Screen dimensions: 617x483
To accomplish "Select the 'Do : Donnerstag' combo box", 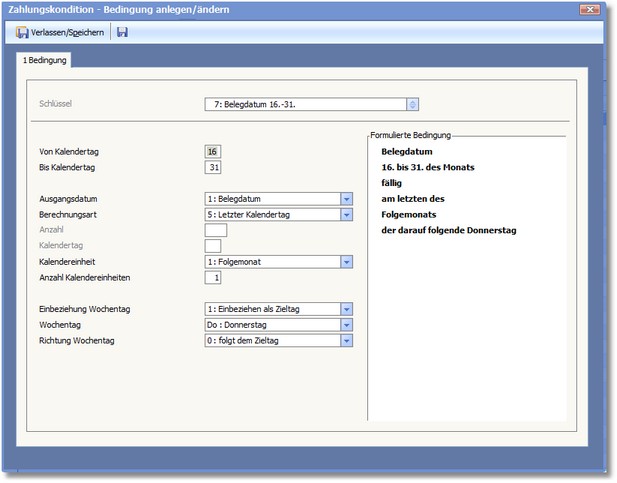I will coord(271,325).
